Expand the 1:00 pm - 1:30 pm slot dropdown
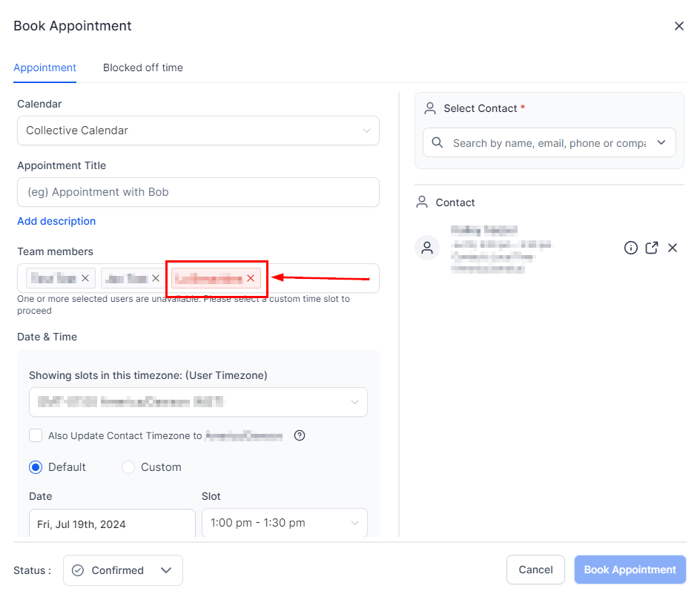This screenshot has width=700, height=600. click(x=284, y=523)
